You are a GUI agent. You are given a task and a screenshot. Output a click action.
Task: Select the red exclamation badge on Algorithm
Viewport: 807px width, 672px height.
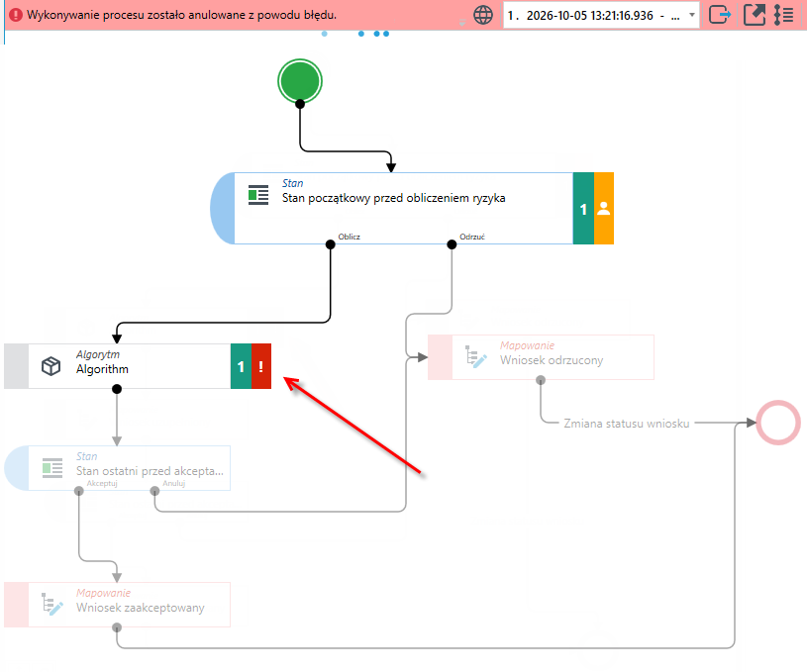coord(261,366)
